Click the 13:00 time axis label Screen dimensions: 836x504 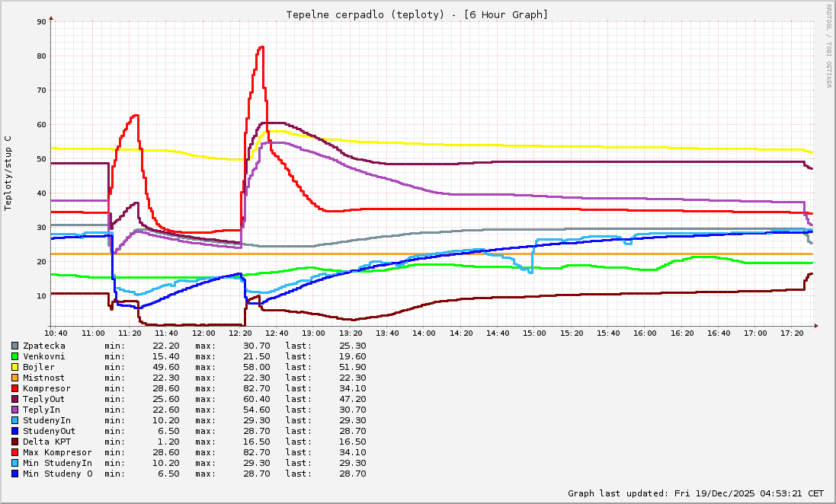313,333
